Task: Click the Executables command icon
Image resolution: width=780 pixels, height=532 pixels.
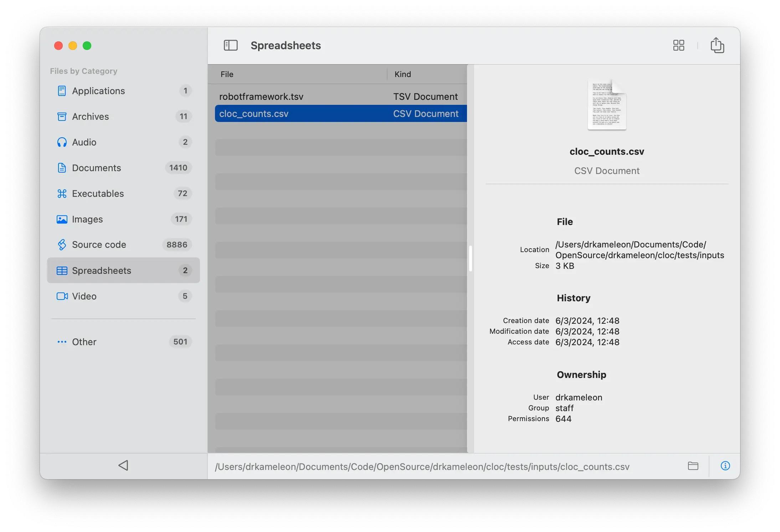Action: [x=62, y=194]
